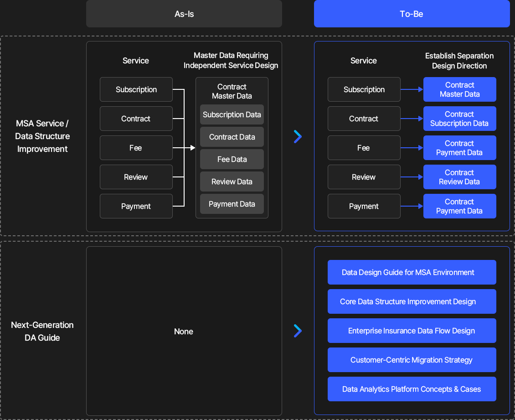Image resolution: width=515 pixels, height=420 pixels.
Task: Open Core Data Structure Improvement Design
Action: click(412, 302)
